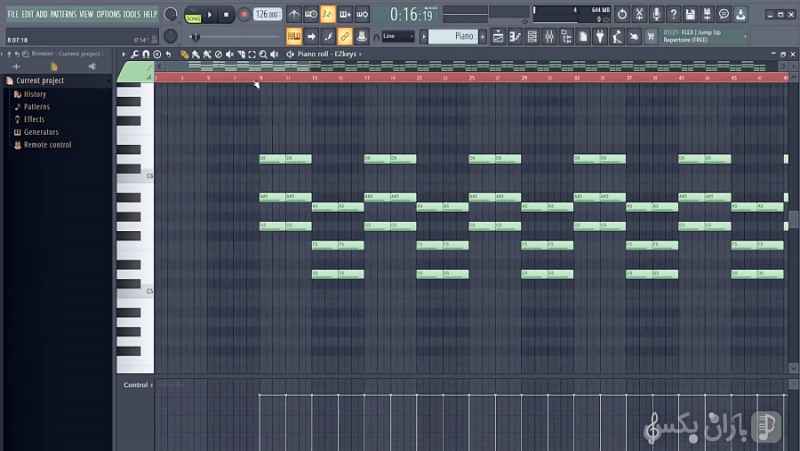
Task: Click the master pitch knob below volume
Action: [x=171, y=36]
